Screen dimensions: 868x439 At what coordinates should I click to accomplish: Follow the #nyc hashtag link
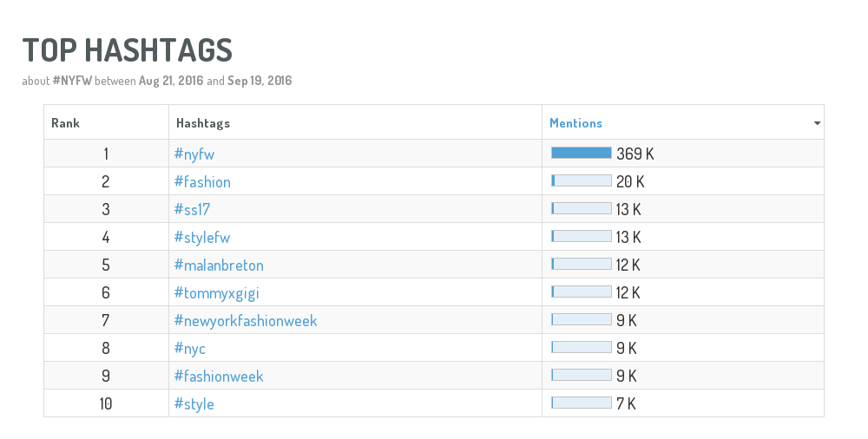point(190,348)
